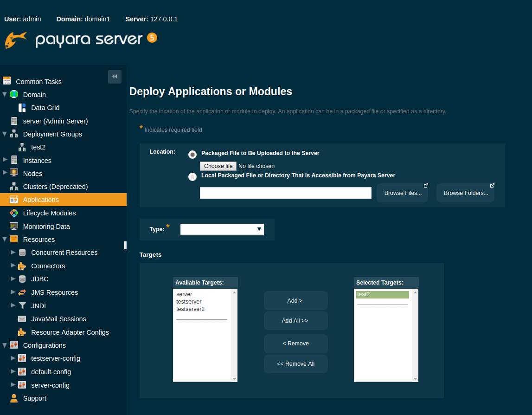Click the Connectors plug icon
The height and width of the screenshot is (415, 532).
pos(22,266)
